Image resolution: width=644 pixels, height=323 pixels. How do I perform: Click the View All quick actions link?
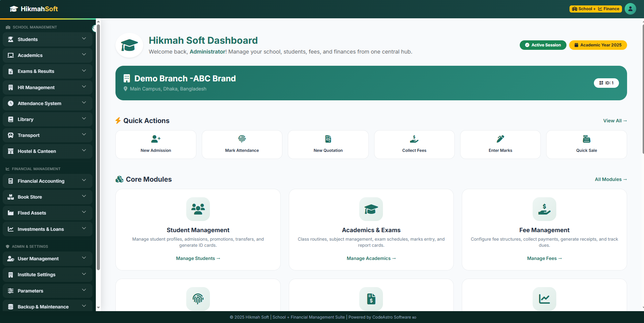(x=615, y=121)
